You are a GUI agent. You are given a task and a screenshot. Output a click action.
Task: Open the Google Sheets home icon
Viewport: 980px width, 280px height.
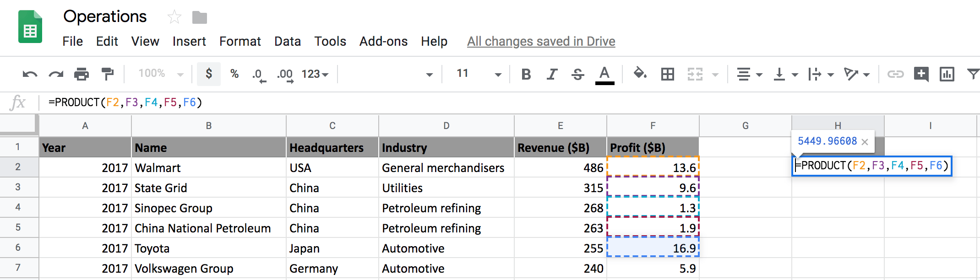tap(30, 27)
